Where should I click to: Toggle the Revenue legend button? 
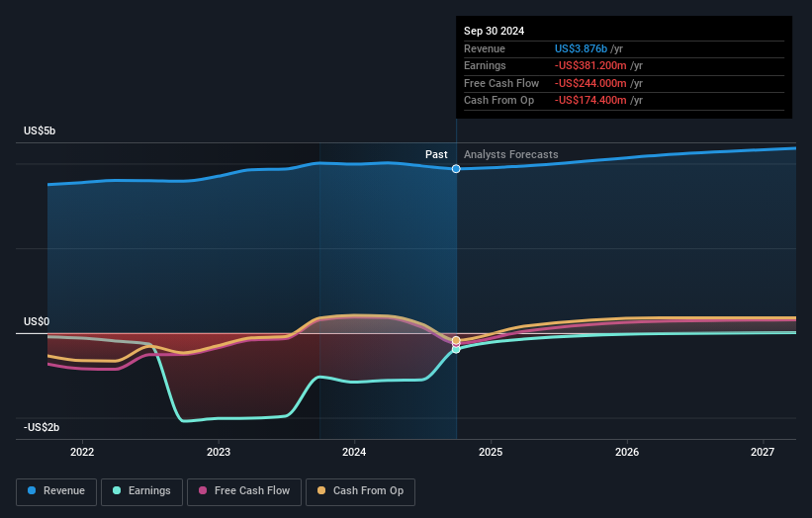tap(56, 491)
